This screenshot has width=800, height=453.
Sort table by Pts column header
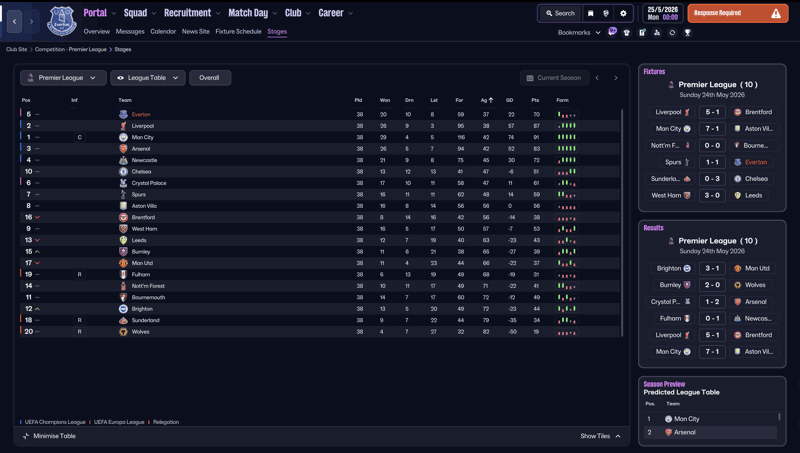pyautogui.click(x=535, y=100)
